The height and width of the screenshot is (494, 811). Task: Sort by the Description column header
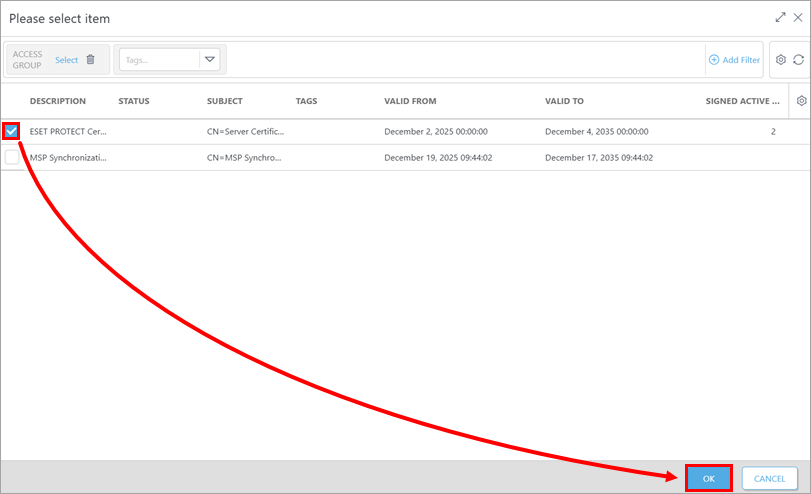point(57,101)
